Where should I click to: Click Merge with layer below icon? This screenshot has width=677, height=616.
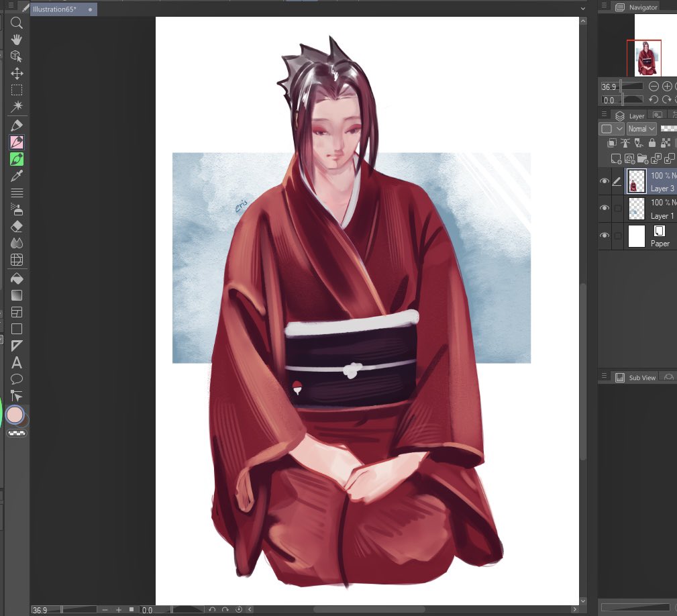(x=669, y=159)
